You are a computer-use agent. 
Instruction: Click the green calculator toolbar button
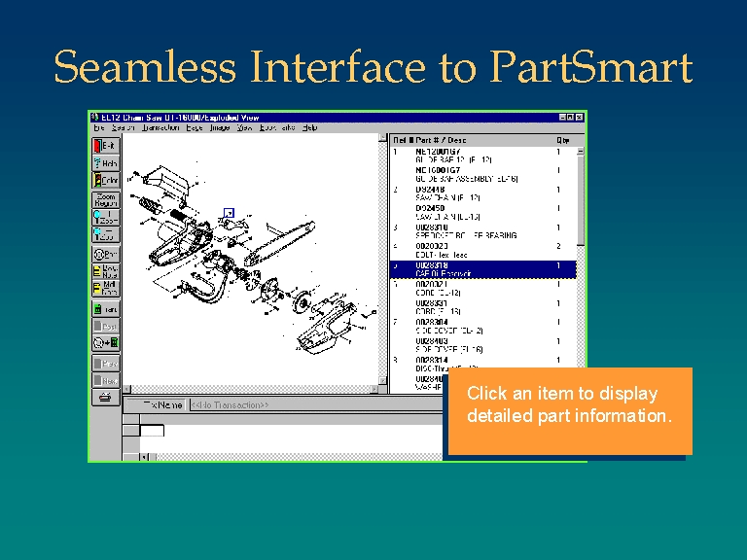click(x=106, y=309)
